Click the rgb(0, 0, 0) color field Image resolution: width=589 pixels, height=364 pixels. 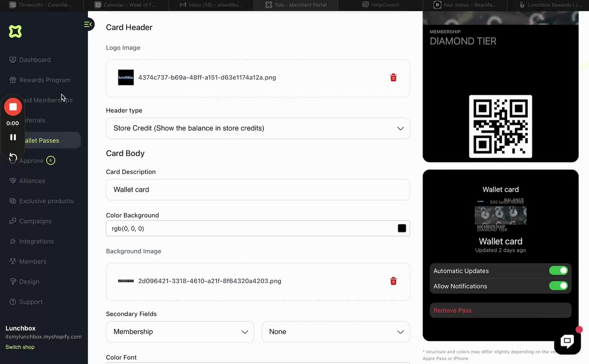[258, 228]
